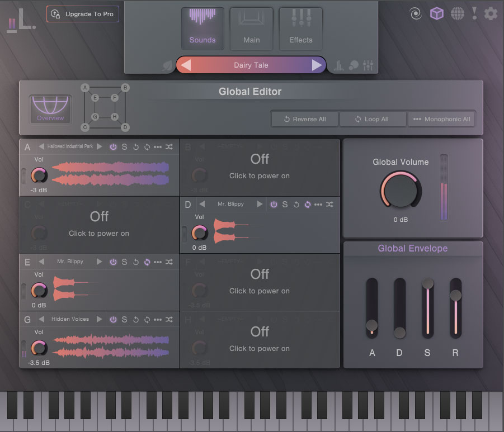Open the globe icon in top bar

click(x=458, y=14)
